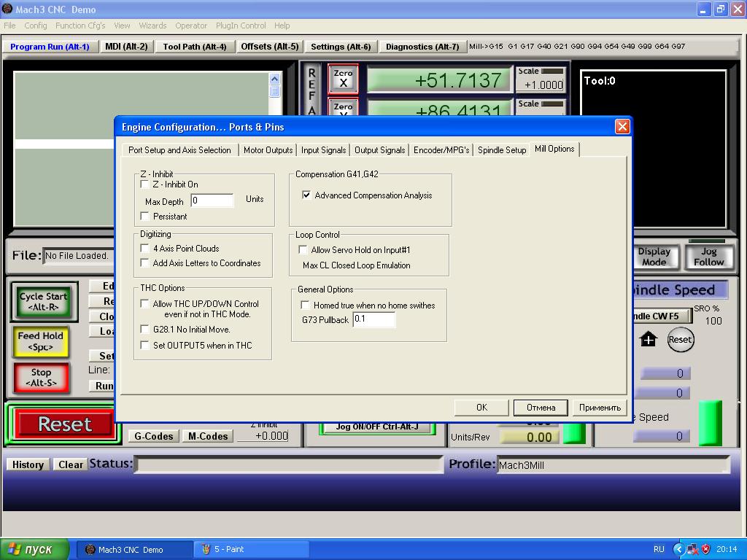
Task: Click the network tray icon
Action: click(x=693, y=549)
